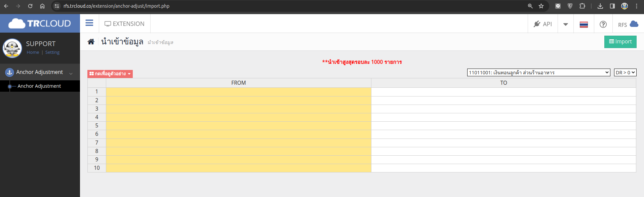
Task: Open the RFS cloud account menu
Action: coord(628,24)
